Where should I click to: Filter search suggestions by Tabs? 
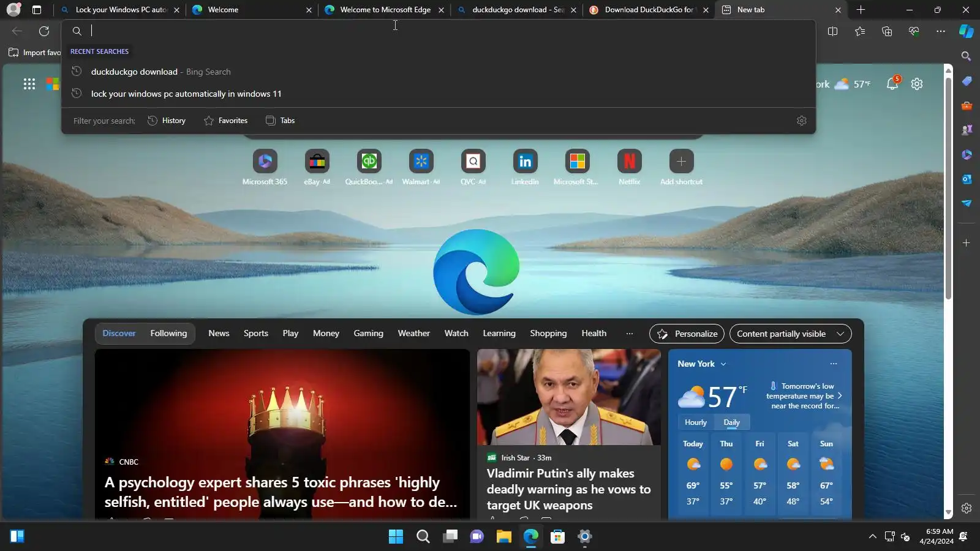click(x=280, y=121)
